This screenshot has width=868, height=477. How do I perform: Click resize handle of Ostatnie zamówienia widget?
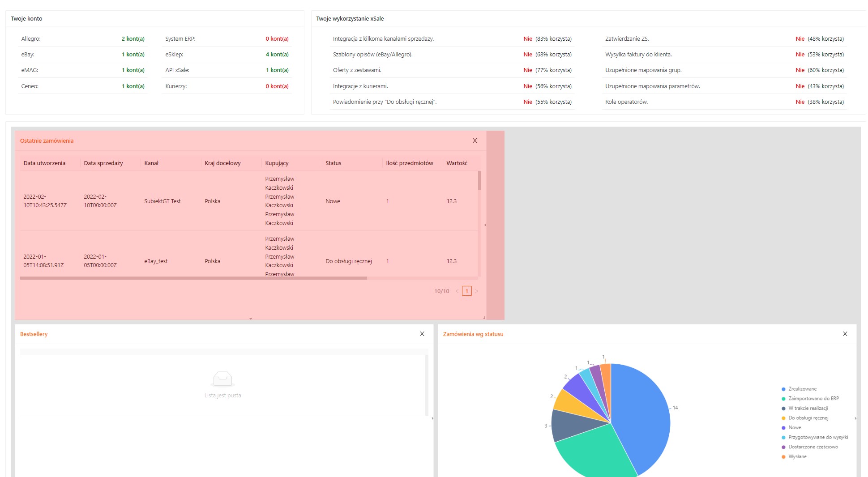[484, 317]
